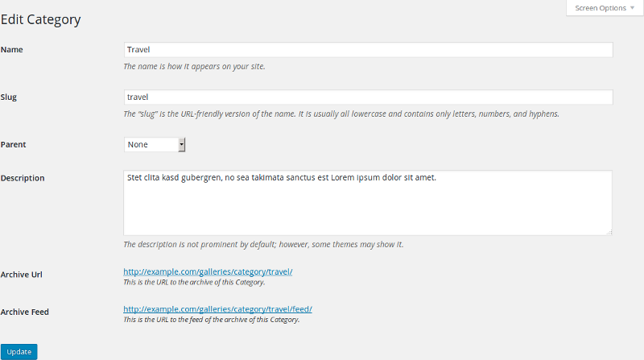Click into the Slug text field
This screenshot has width=644, height=360.
pyautogui.click(x=368, y=97)
